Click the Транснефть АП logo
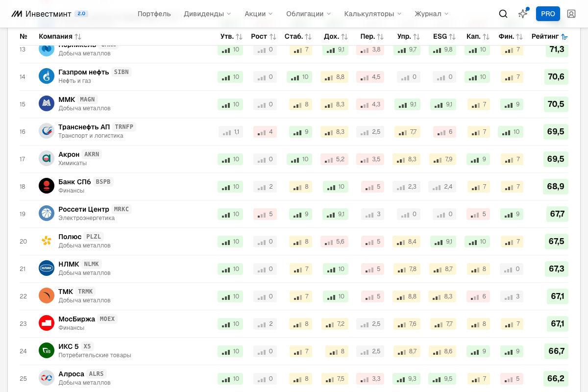 (47, 131)
